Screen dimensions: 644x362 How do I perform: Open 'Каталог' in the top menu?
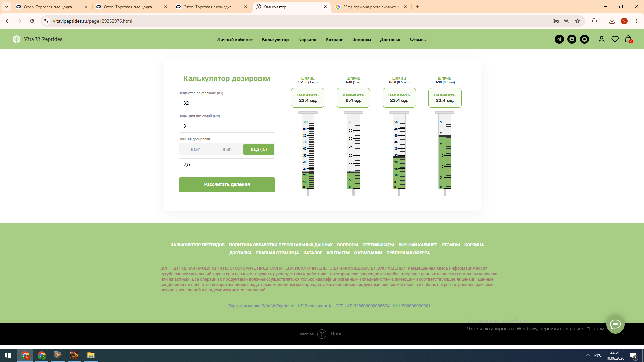click(x=334, y=40)
